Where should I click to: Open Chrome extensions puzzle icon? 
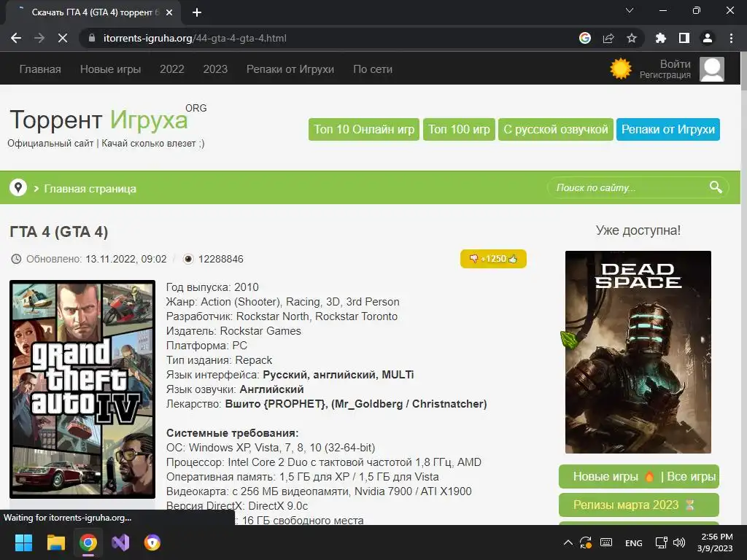pyautogui.click(x=661, y=38)
